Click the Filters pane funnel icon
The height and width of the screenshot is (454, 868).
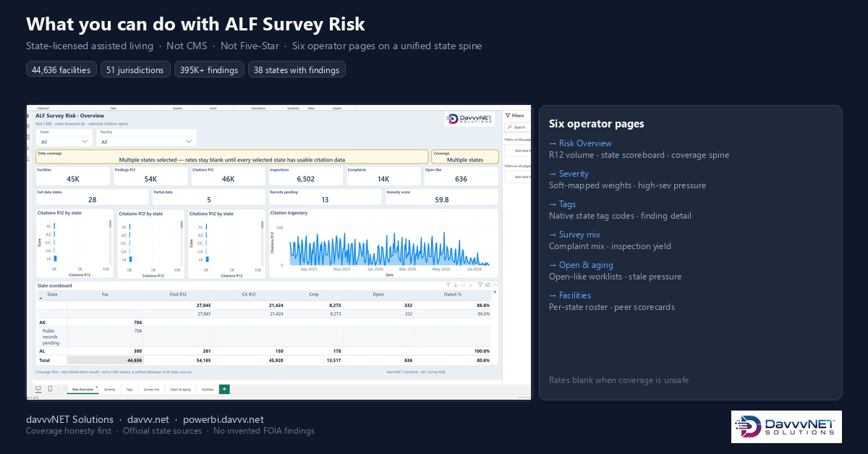pyautogui.click(x=508, y=115)
